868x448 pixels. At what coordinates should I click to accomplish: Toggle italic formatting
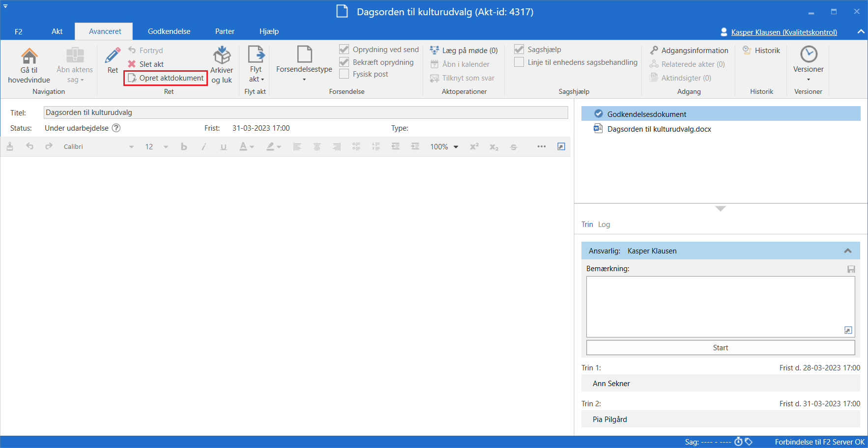point(203,146)
